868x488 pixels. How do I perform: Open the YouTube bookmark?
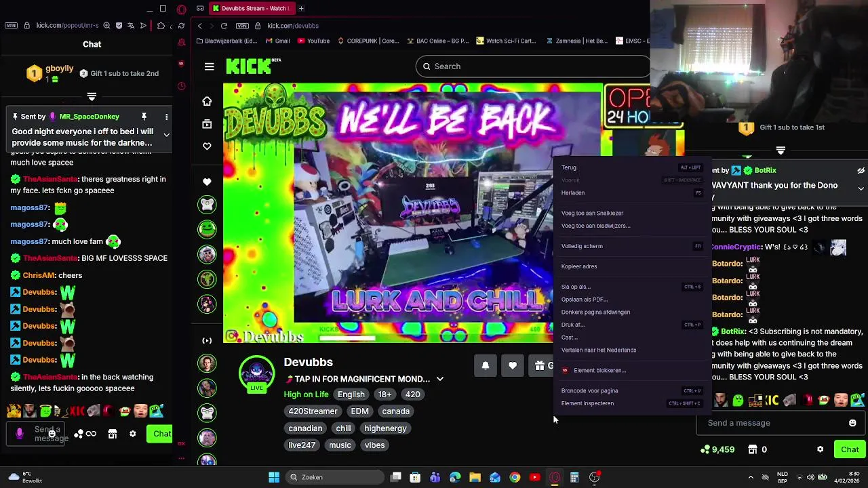(x=313, y=41)
